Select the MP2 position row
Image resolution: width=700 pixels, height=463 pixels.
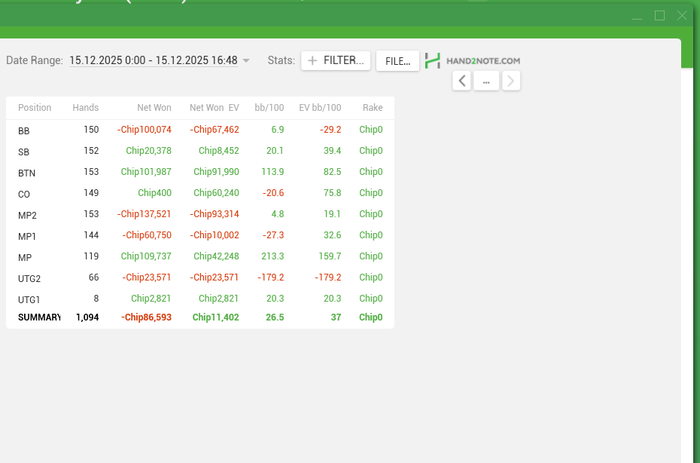(200, 214)
